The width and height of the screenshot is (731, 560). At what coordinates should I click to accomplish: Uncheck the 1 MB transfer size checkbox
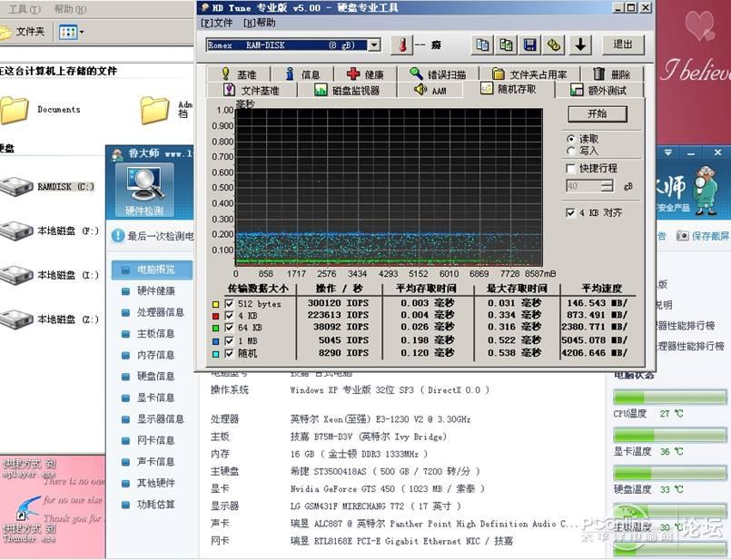(x=230, y=340)
